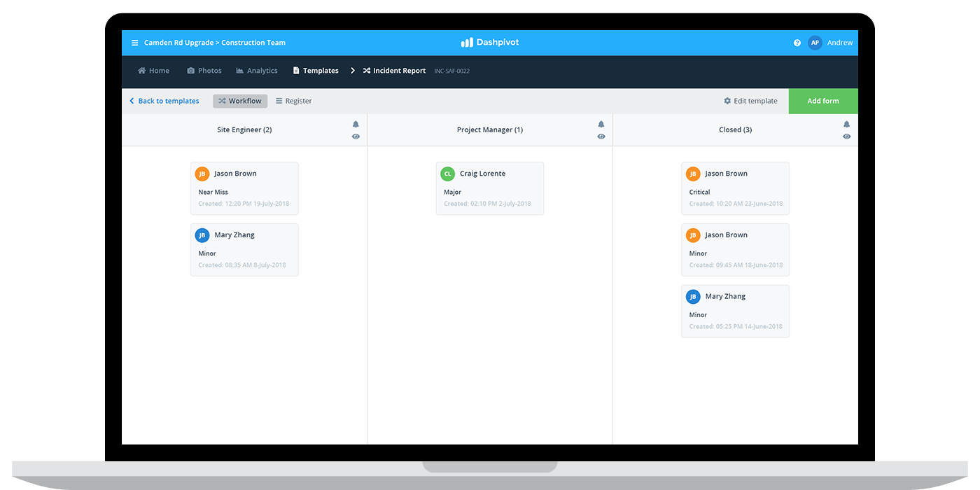
Task: Click the Register list icon
Action: [279, 101]
